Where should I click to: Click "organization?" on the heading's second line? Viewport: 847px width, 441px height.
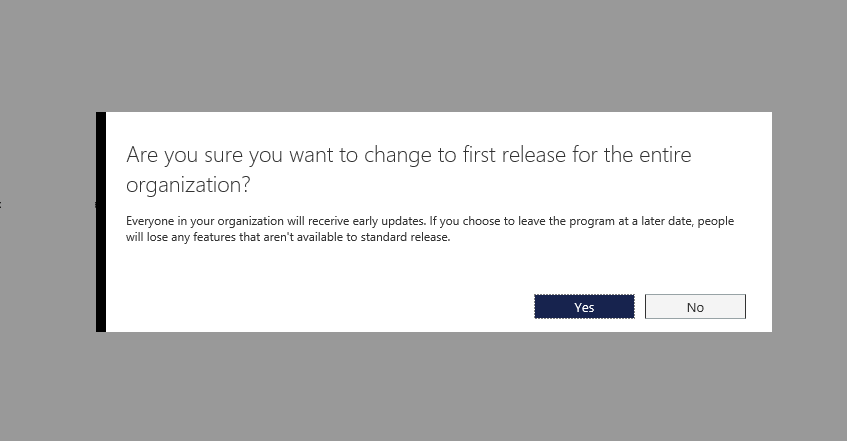(188, 185)
